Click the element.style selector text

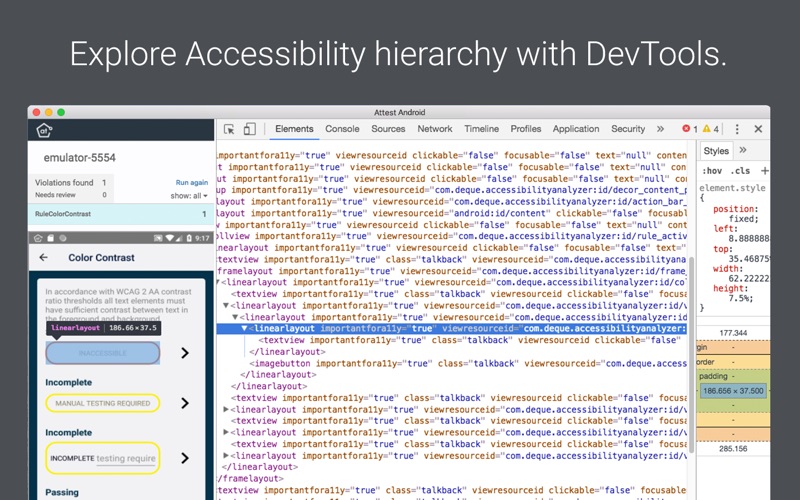tap(732, 188)
